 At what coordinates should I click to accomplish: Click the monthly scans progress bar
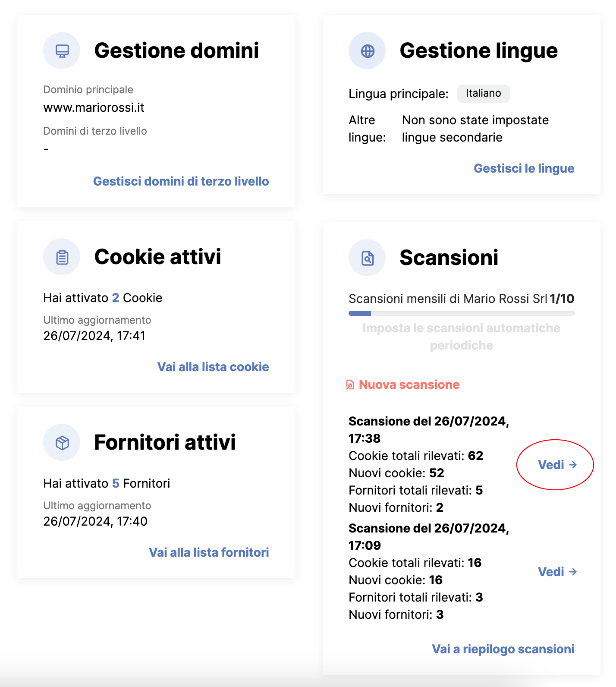click(x=462, y=313)
